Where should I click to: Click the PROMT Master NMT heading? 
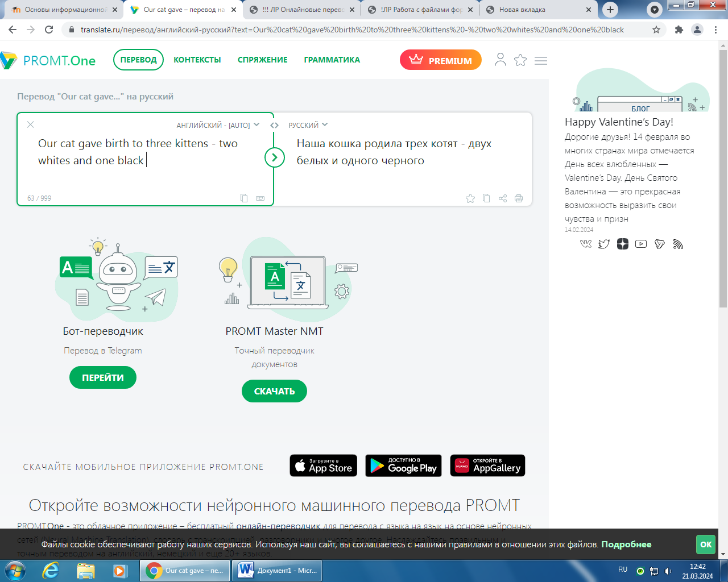[x=274, y=331]
